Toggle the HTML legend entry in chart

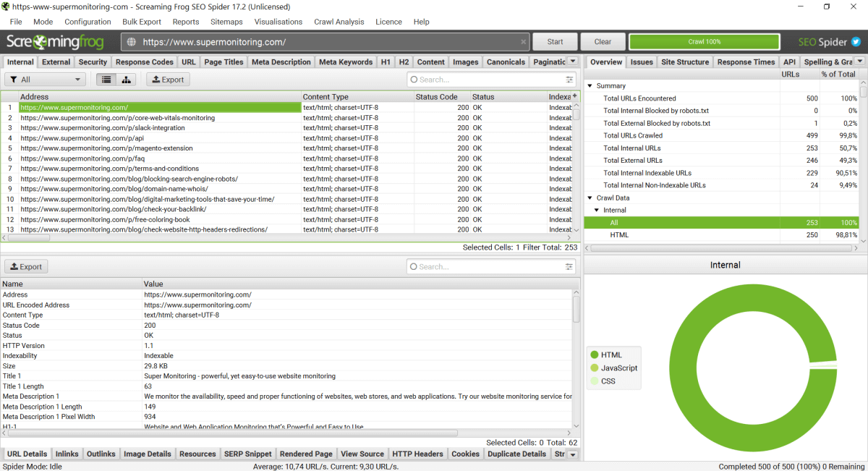605,355
